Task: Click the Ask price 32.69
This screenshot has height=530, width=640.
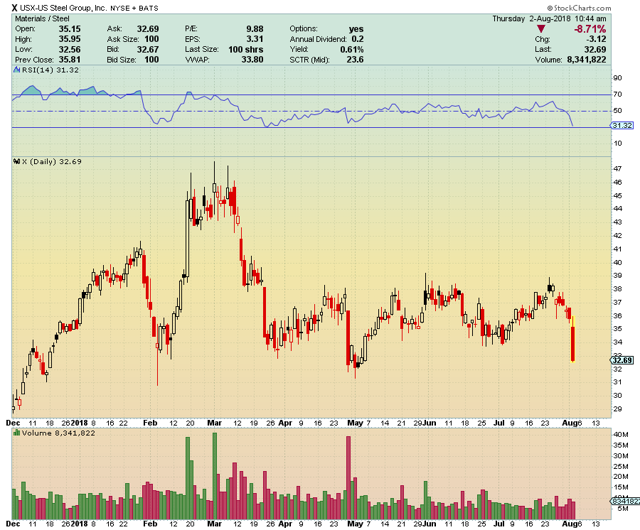Action: point(148,29)
